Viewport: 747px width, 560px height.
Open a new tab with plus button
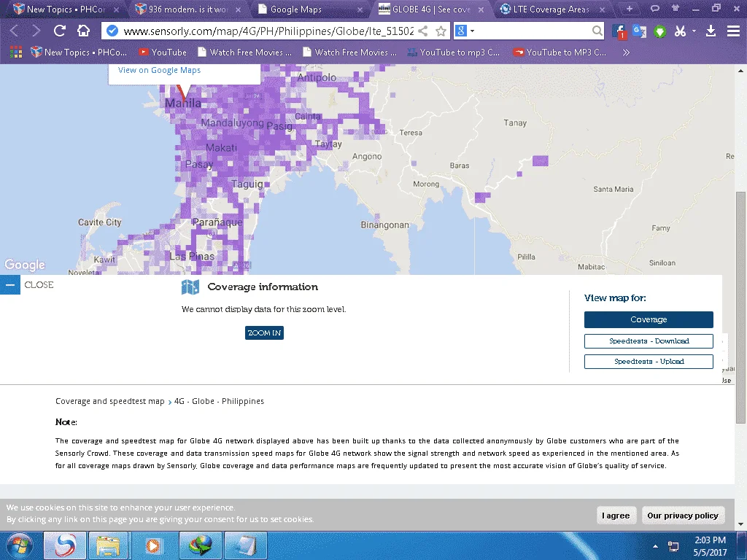630,9
